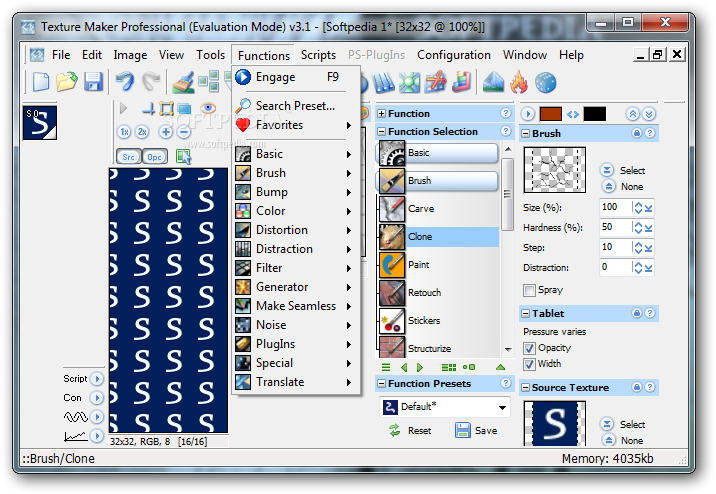716x494 pixels.
Task: Click the orange foreground color swatch
Action: tap(550, 114)
